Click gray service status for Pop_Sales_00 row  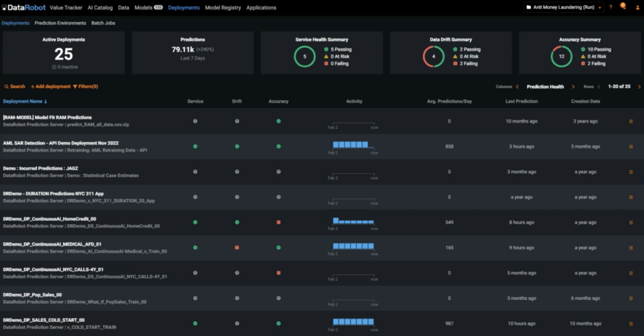pyautogui.click(x=195, y=298)
